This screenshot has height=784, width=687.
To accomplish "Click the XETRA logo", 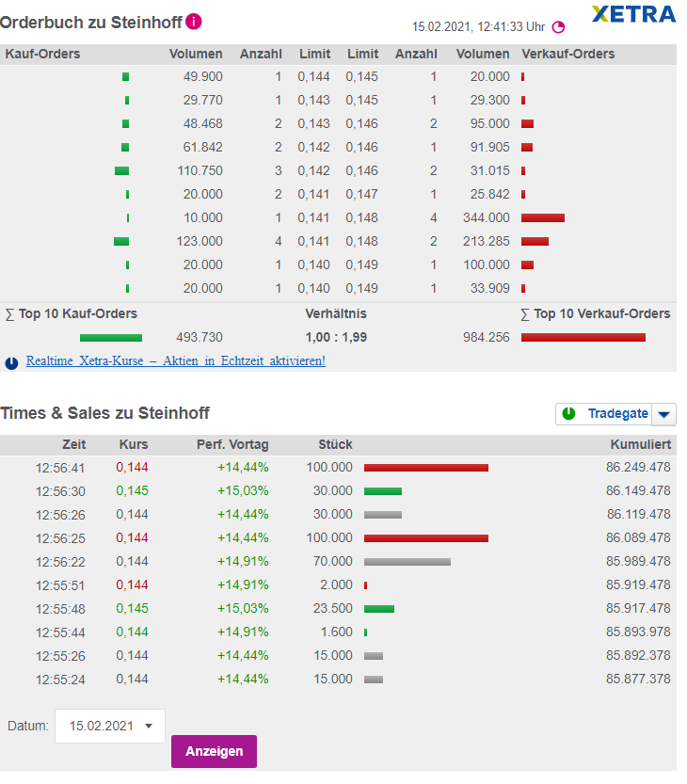I will tap(632, 15).
